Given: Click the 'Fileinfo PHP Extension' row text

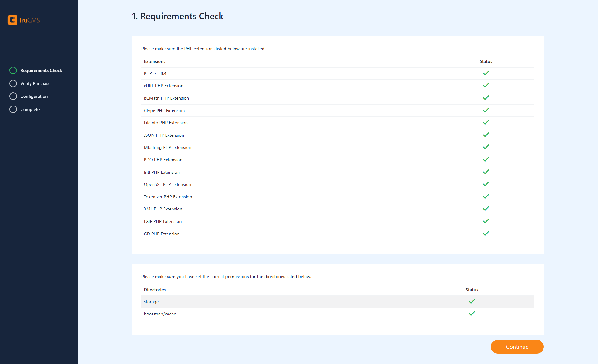Looking at the screenshot, I should 166,123.
